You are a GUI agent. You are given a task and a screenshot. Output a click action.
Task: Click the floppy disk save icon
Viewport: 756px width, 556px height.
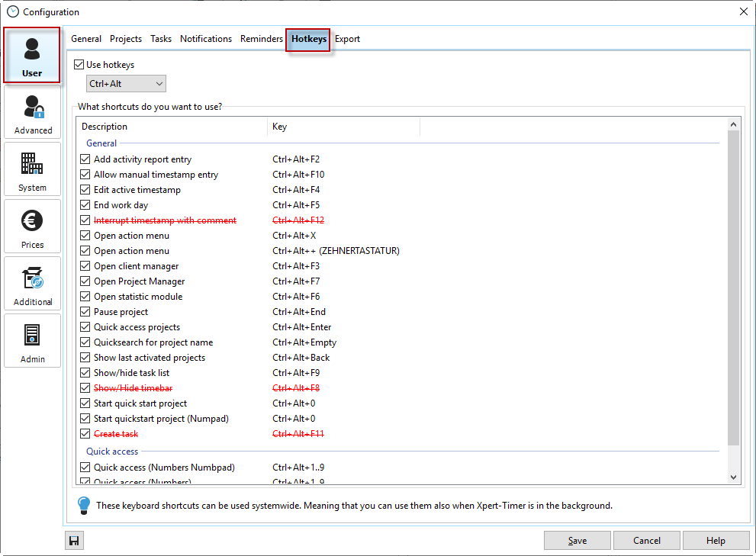click(x=74, y=541)
